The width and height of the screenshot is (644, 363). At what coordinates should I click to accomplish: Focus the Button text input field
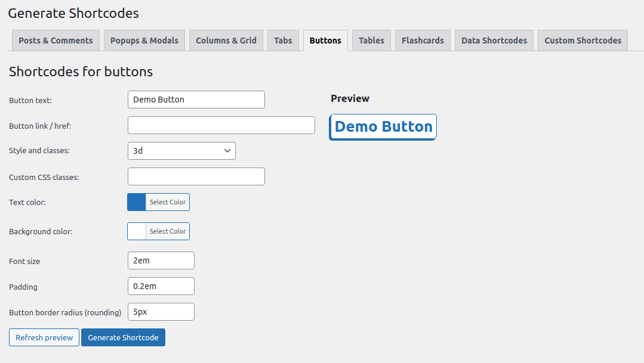point(196,100)
